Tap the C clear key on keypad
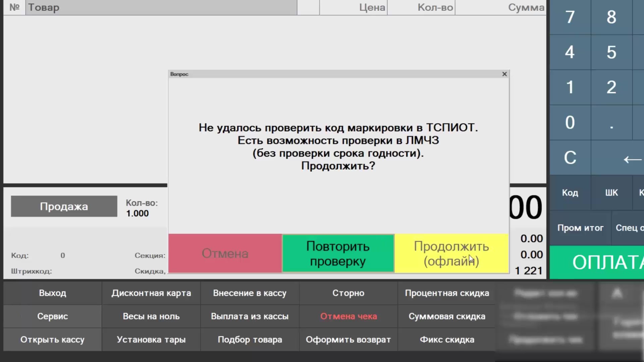The width and height of the screenshot is (644, 362). click(570, 158)
